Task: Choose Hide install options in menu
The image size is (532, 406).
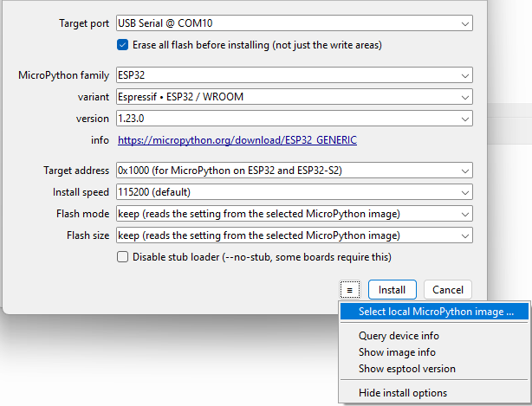Action: tap(403, 393)
